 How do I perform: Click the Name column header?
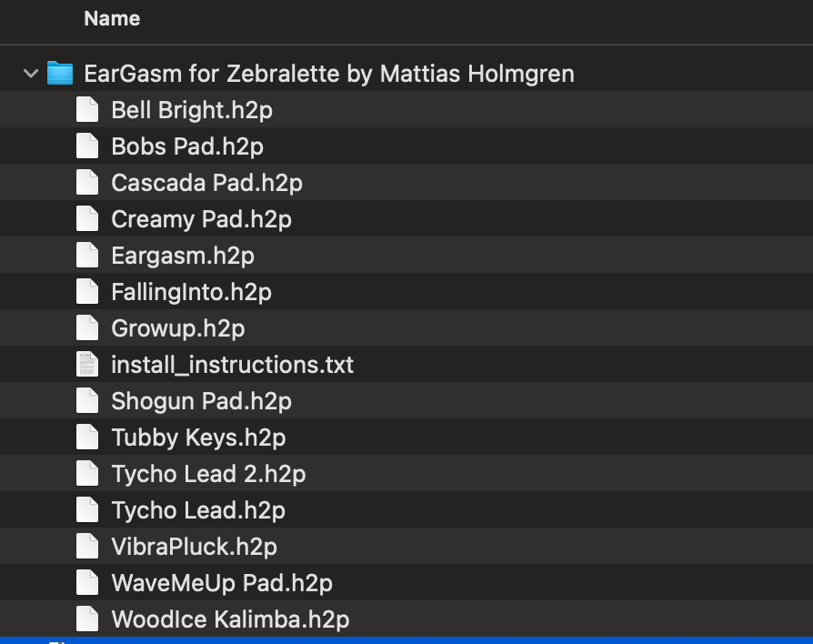[x=112, y=18]
